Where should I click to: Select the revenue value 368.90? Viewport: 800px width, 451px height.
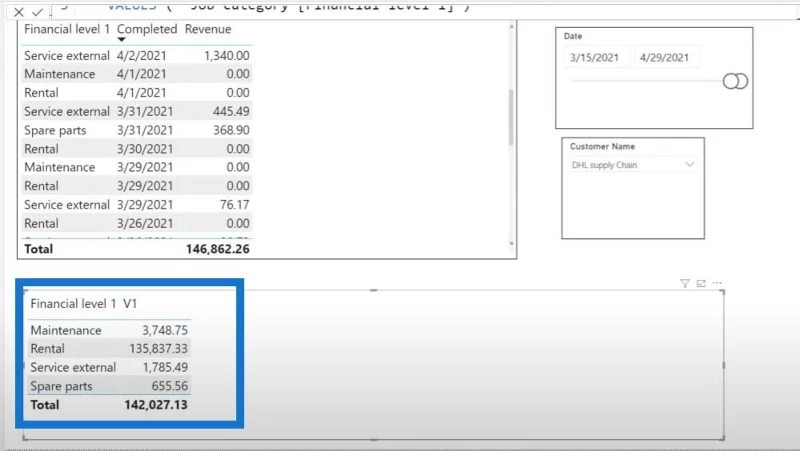coord(231,130)
